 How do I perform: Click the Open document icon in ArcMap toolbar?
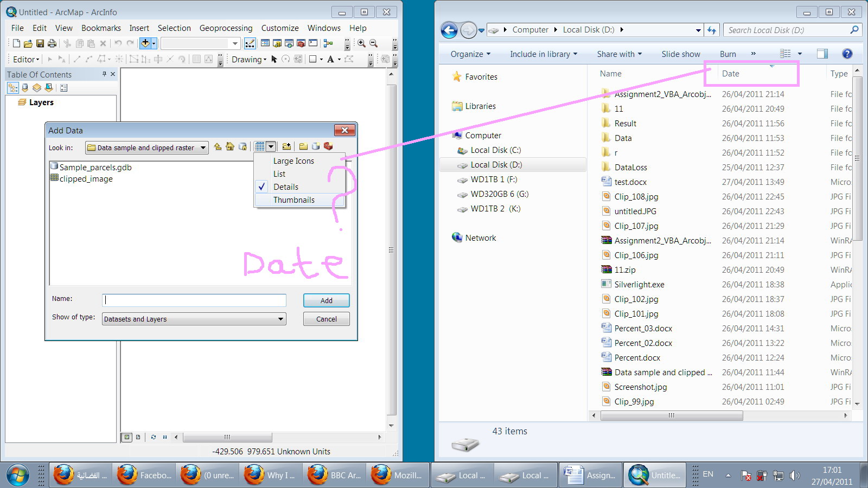[x=28, y=43]
